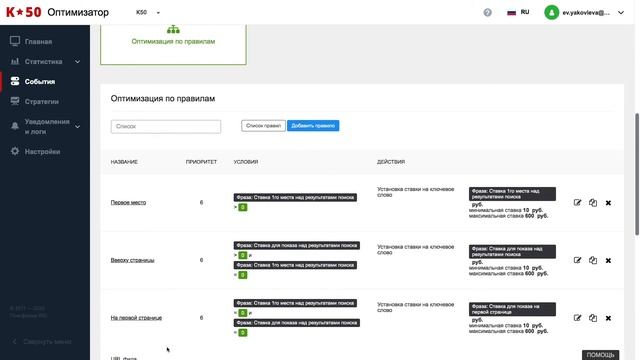640x360 pixels.
Task: Go to Главная in sidebar
Action: tap(38, 42)
